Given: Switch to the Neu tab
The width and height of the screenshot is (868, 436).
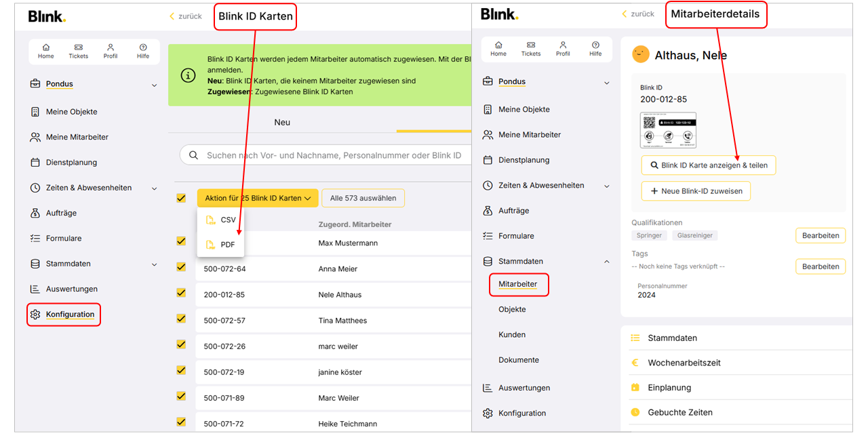Looking at the screenshot, I should pyautogui.click(x=282, y=122).
